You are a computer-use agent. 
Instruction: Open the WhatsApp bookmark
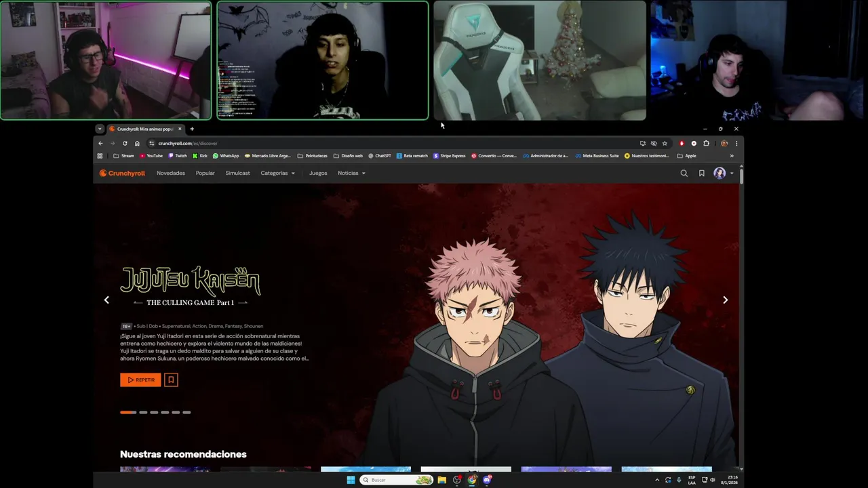coord(226,156)
